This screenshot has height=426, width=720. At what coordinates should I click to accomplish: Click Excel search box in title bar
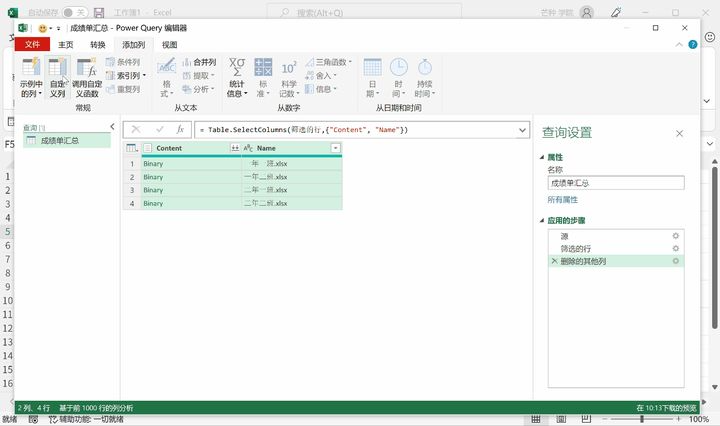[x=364, y=12]
